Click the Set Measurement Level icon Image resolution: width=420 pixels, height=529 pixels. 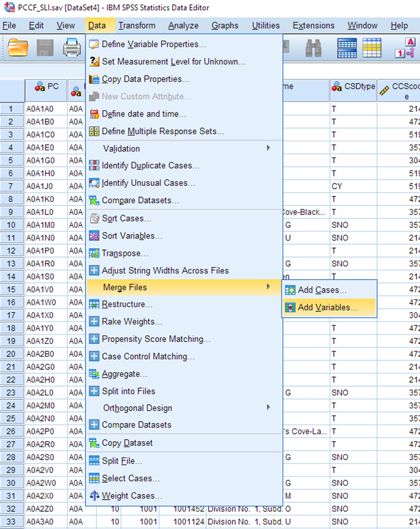[x=94, y=61]
